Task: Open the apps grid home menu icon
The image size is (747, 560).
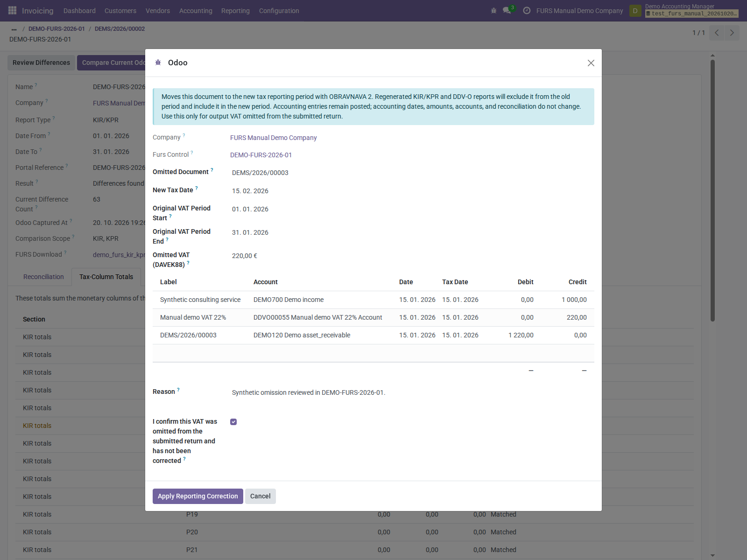Action: click(12, 10)
